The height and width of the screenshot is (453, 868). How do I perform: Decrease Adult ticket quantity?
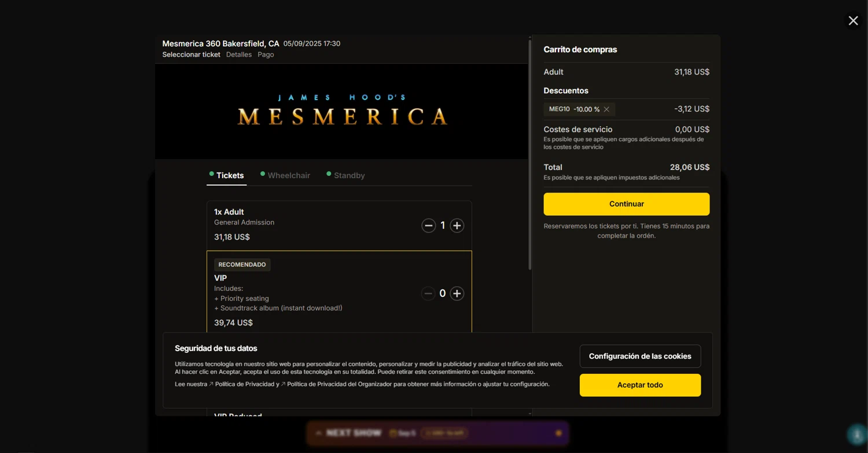(x=428, y=226)
